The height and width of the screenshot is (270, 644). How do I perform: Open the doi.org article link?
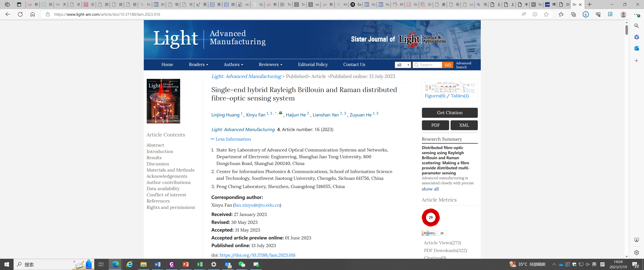coord(257,255)
